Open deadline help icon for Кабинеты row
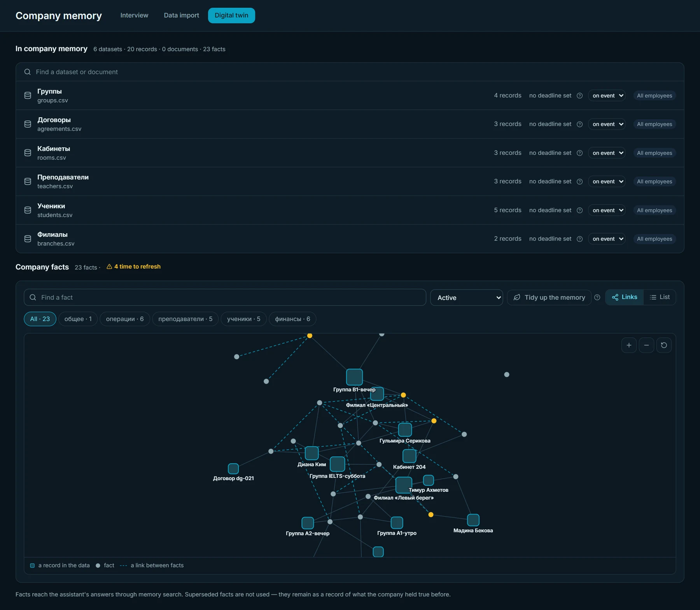The width and height of the screenshot is (700, 610). [579, 153]
